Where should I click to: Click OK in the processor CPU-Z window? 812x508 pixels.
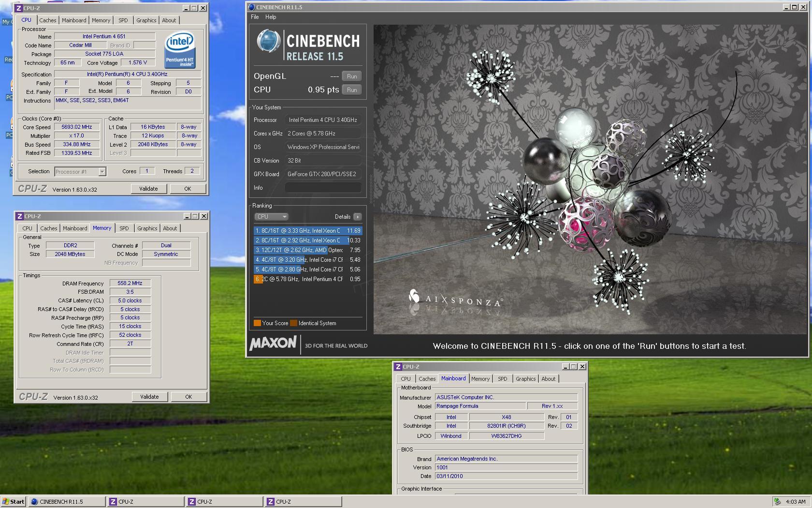pyautogui.click(x=188, y=189)
